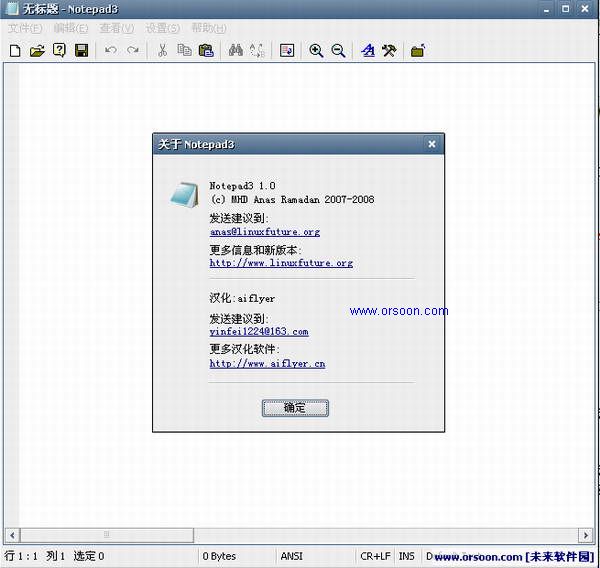Image resolution: width=600 pixels, height=568 pixels.
Task: Click the Copy pages icon
Action: (x=184, y=50)
